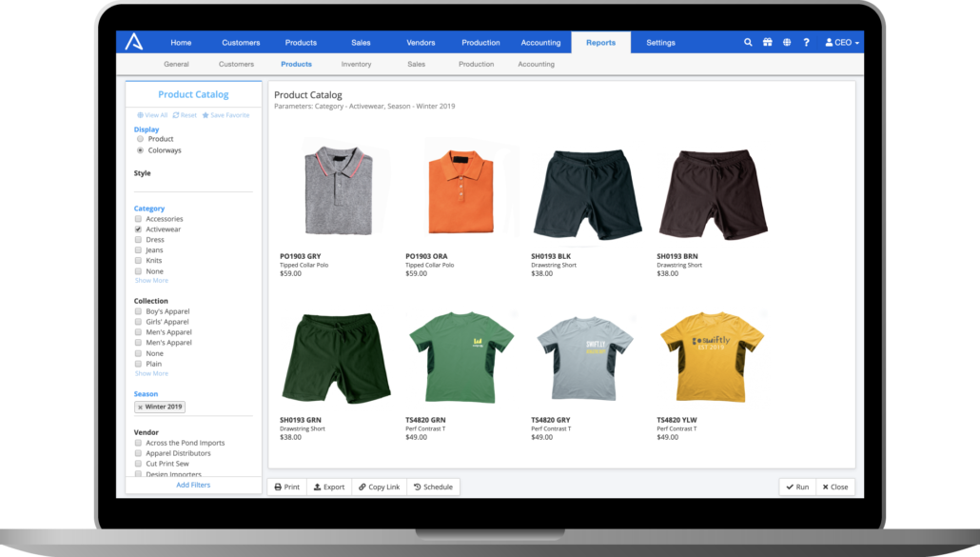This screenshot has width=980, height=557.
Task: Switch to General reports sub-tab
Action: tap(176, 64)
